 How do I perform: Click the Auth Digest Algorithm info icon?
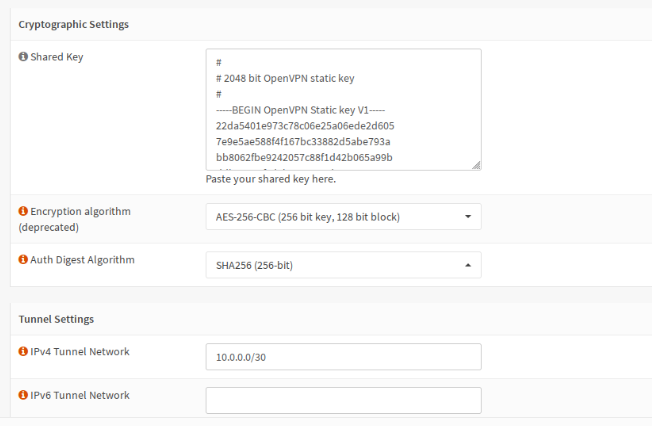pos(23,260)
